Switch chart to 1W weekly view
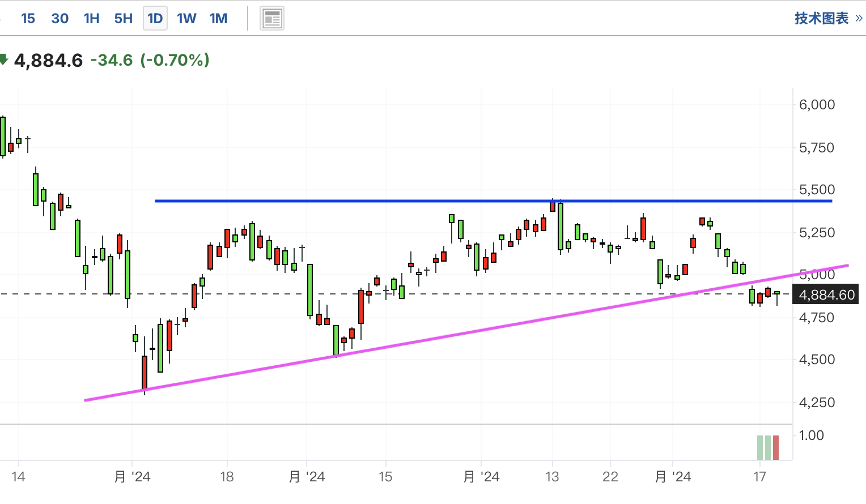 (186, 19)
